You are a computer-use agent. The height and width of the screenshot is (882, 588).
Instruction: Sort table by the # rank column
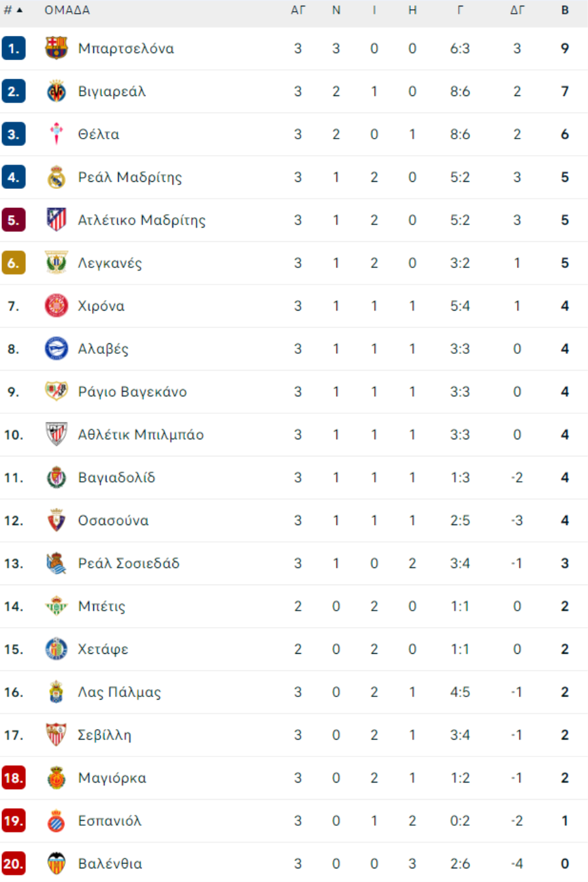tap(12, 10)
